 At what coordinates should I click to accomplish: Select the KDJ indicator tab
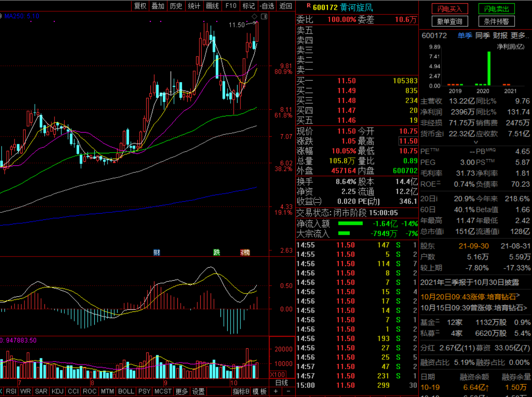57,392
